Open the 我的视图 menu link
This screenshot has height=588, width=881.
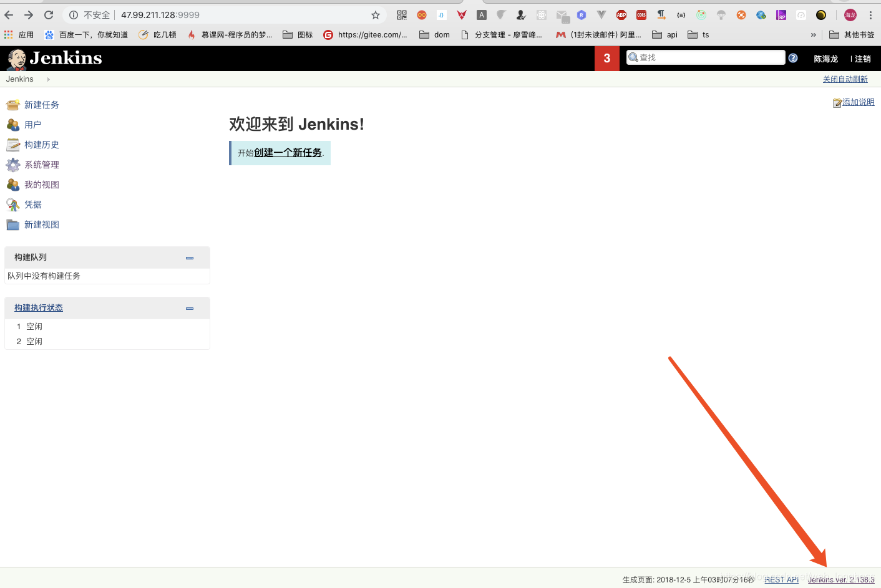[x=42, y=185]
